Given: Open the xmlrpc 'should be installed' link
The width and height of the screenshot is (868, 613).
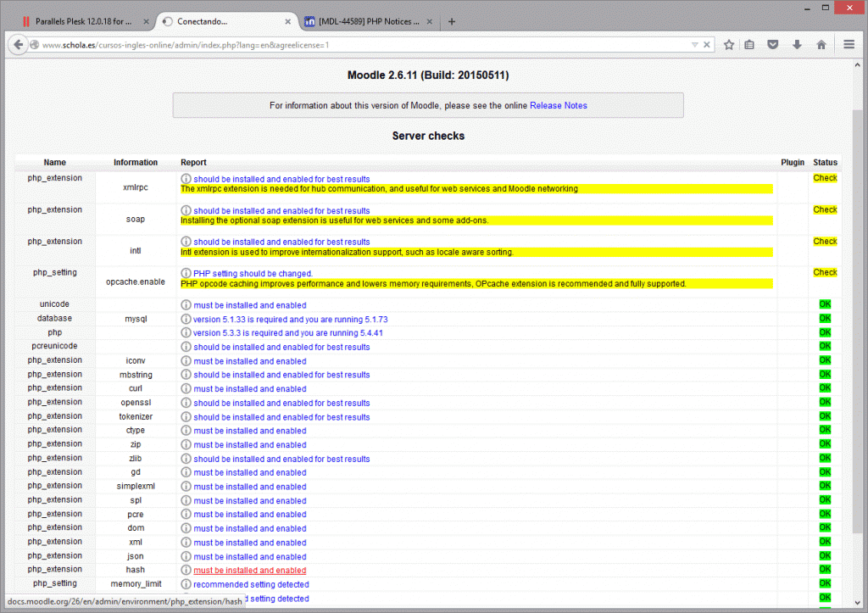Looking at the screenshot, I should click(281, 179).
